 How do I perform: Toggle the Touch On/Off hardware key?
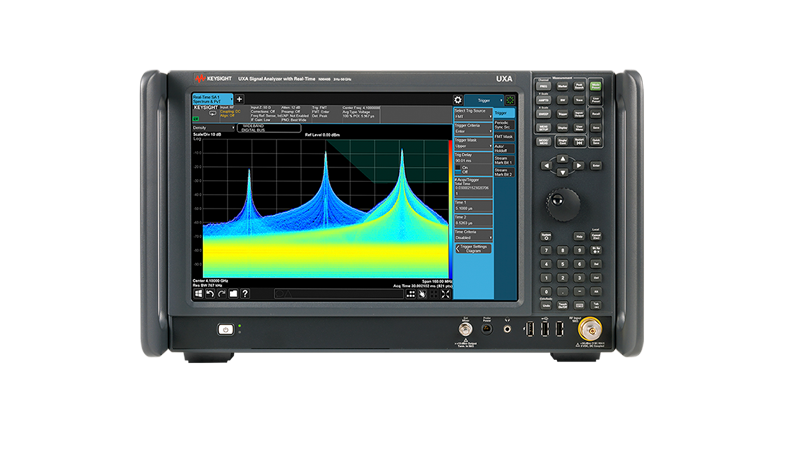[x=563, y=305]
